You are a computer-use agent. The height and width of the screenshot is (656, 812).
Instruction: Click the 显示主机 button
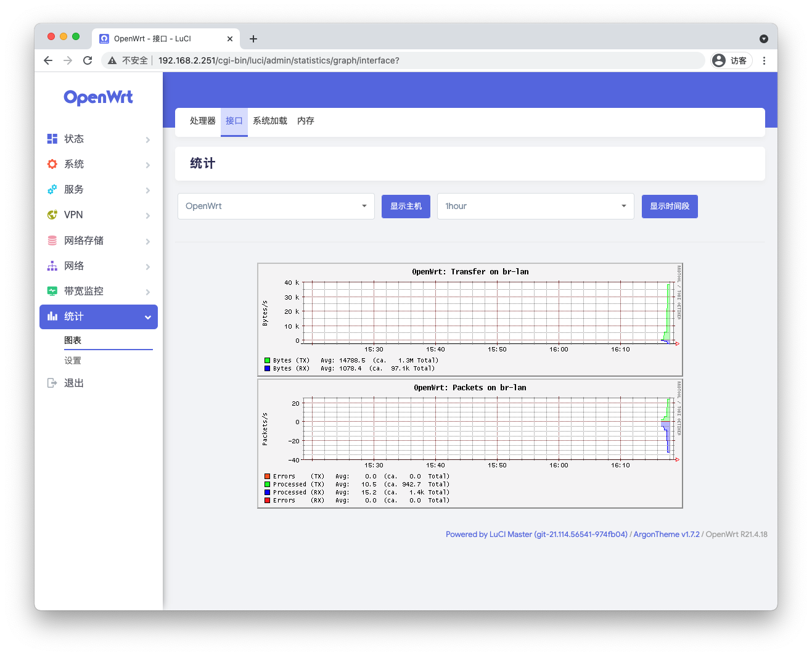pyautogui.click(x=406, y=206)
